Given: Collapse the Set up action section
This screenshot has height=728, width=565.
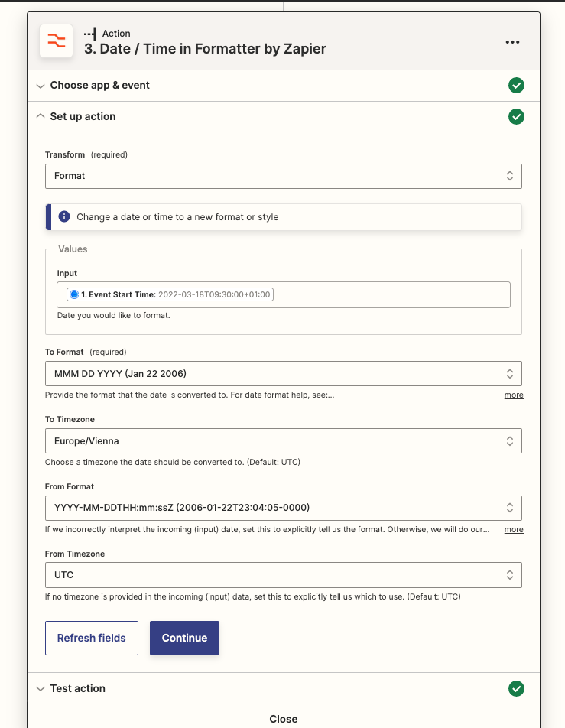Looking at the screenshot, I should (x=83, y=117).
